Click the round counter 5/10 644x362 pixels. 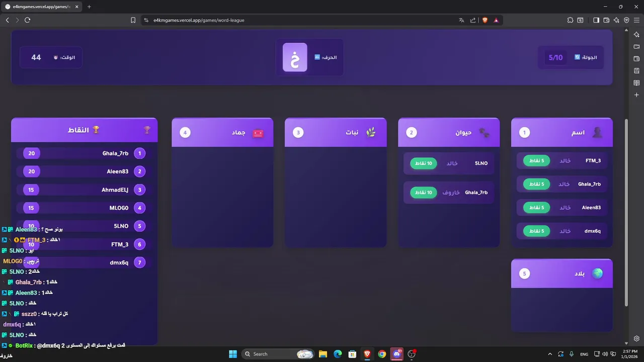click(555, 57)
